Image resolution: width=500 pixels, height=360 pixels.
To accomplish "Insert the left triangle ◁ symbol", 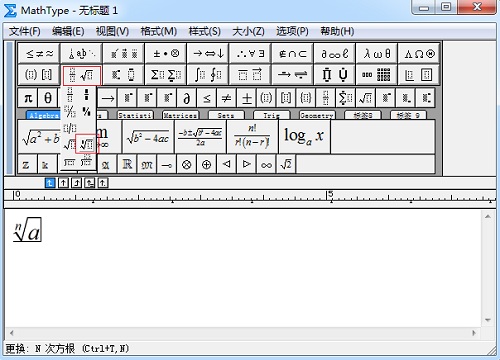I will [227, 164].
